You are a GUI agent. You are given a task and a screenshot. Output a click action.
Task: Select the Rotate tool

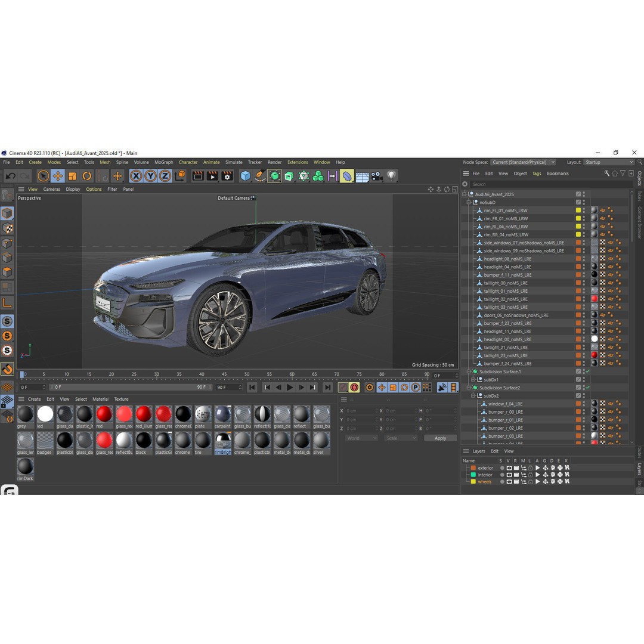click(87, 176)
